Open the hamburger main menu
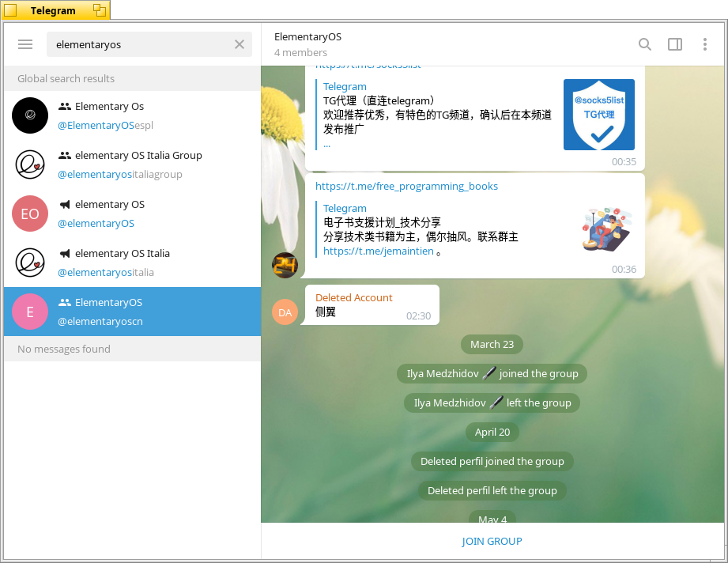 click(x=25, y=44)
